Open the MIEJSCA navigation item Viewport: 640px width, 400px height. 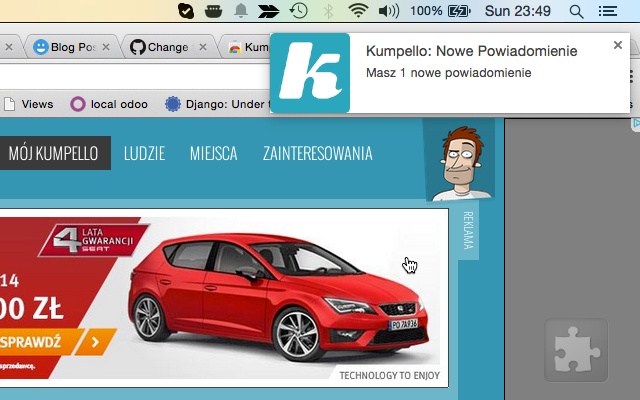click(x=213, y=153)
